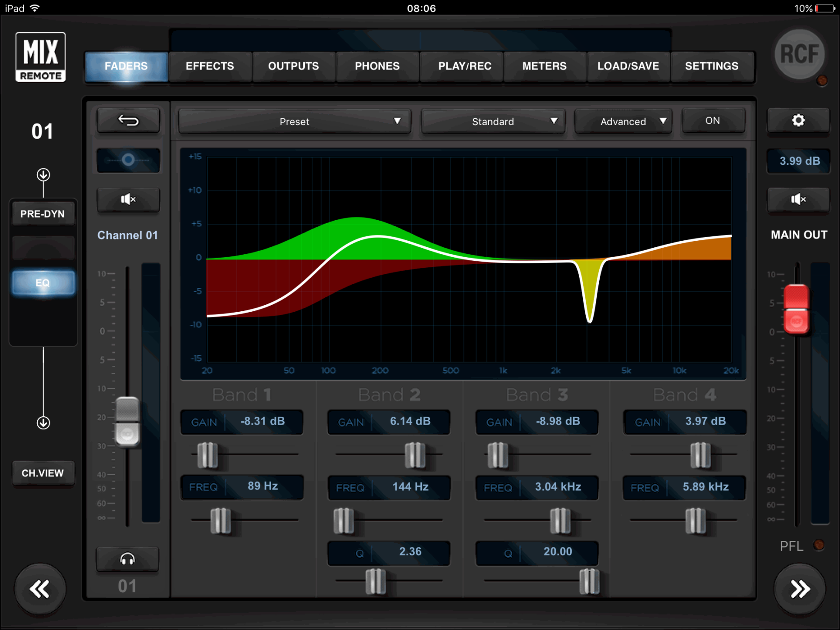The width and height of the screenshot is (840, 630).
Task: Click the Band 2 Q slider handle
Action: click(376, 581)
